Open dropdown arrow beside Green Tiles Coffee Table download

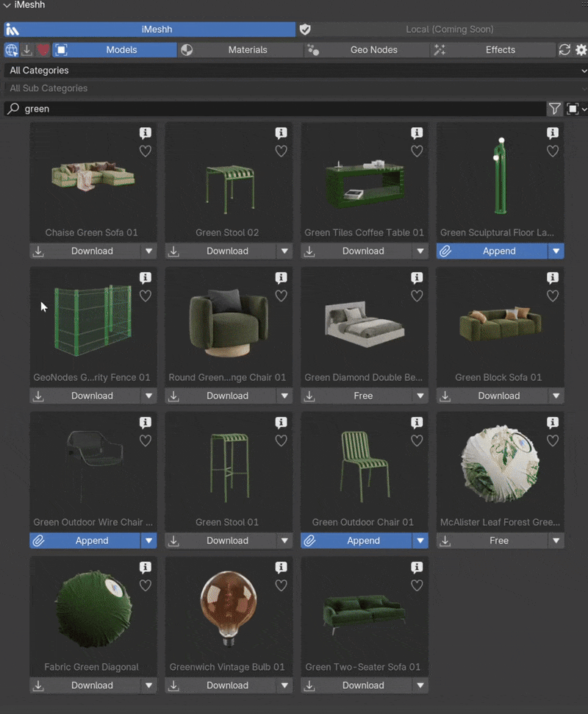click(x=420, y=251)
